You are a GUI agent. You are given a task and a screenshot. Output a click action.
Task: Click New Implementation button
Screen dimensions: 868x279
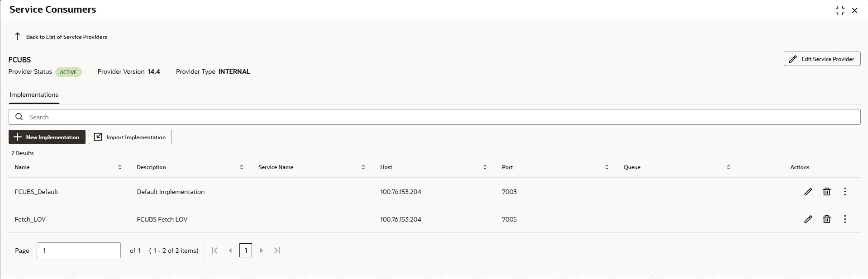[47, 137]
